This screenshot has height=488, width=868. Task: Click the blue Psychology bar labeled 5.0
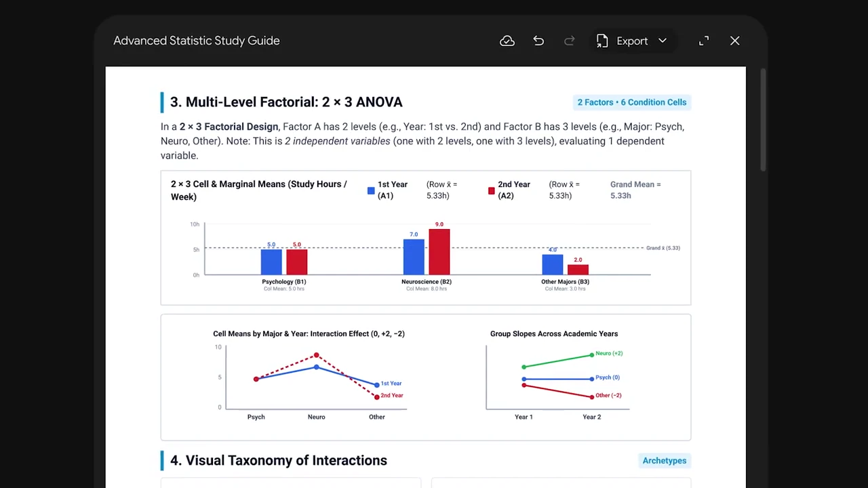pyautogui.click(x=271, y=262)
